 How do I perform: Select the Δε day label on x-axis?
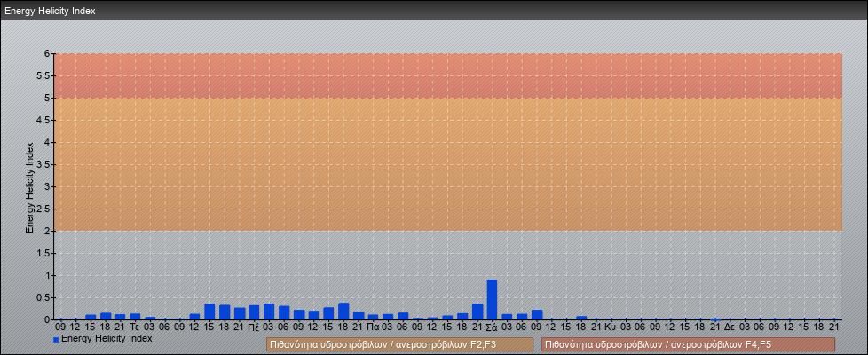click(730, 327)
